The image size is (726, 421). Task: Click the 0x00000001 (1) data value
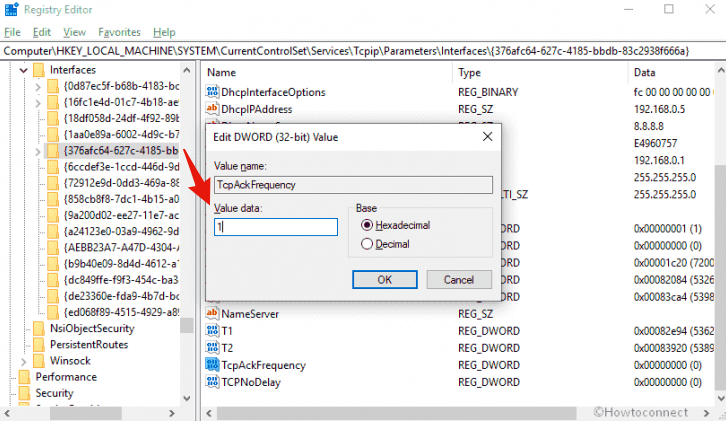pyautogui.click(x=668, y=228)
